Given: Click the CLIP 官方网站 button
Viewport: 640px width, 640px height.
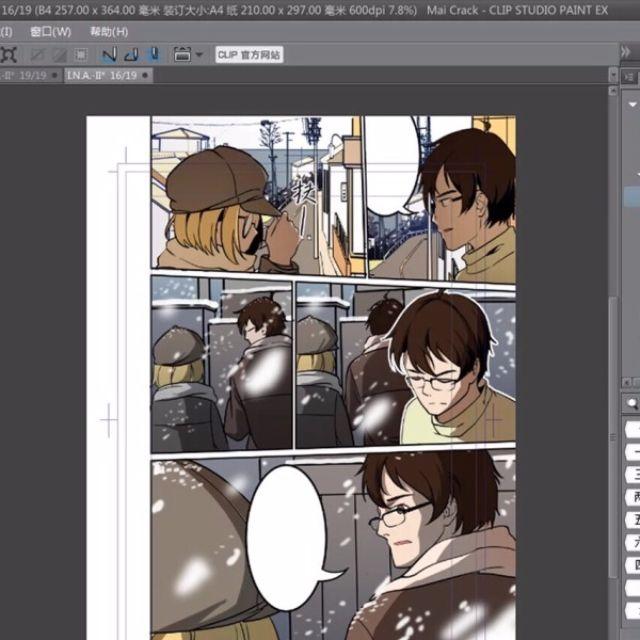Looking at the screenshot, I should pos(249,55).
